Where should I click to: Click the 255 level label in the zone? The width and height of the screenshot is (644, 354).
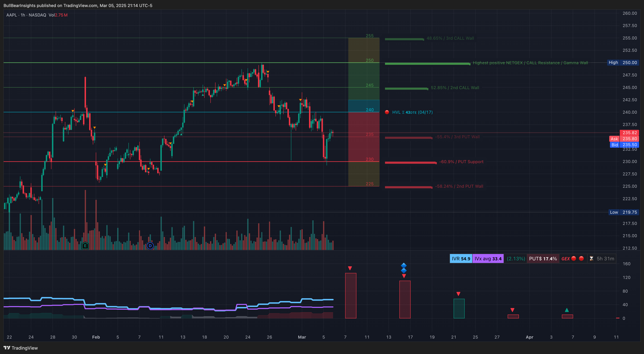[370, 36]
